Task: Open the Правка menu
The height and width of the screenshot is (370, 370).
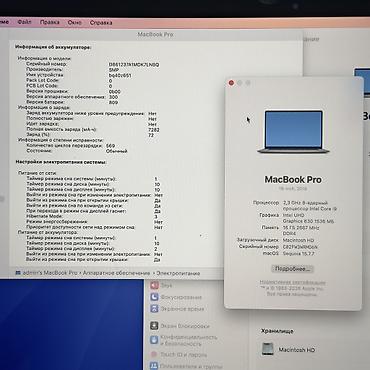Action: pos(50,22)
